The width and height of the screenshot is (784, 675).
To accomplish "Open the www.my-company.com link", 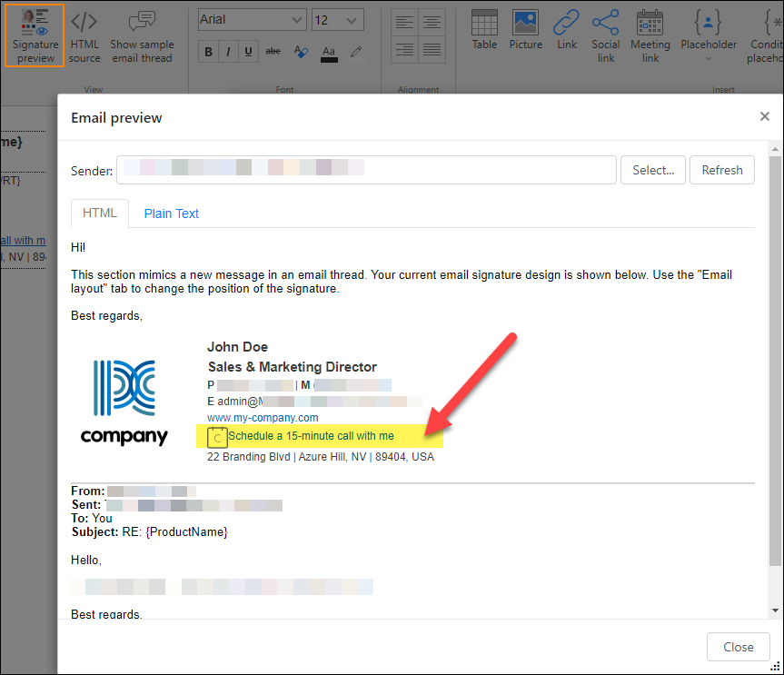I will tap(263, 417).
